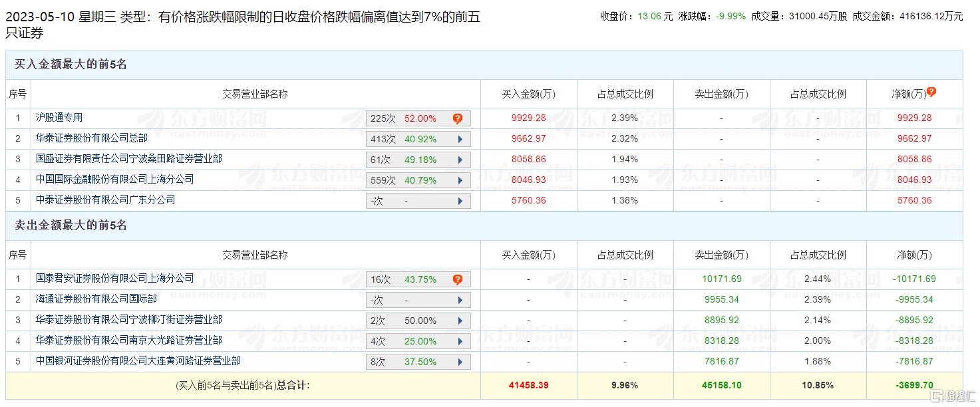Click the 559次 40.79% stats box
This screenshot has height=407, width=980.
pos(418,181)
